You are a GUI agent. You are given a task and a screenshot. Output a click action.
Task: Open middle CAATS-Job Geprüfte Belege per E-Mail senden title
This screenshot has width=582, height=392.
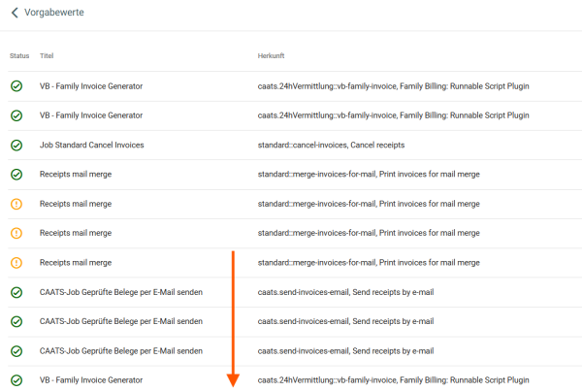click(x=120, y=321)
